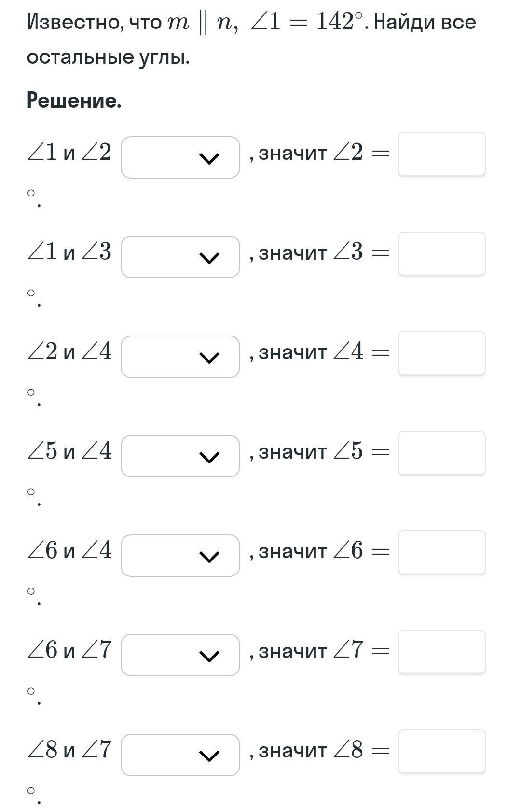The image size is (521, 812).
Task: Click the ∠6 answer input field
Action: click(x=441, y=552)
